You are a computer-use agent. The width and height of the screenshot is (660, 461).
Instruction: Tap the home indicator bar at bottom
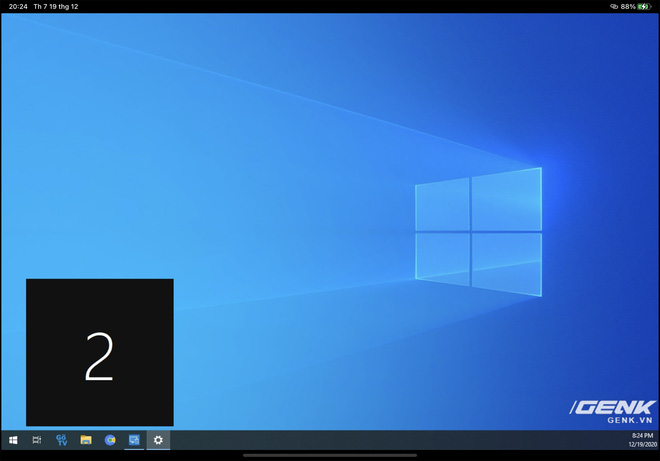tap(330, 456)
